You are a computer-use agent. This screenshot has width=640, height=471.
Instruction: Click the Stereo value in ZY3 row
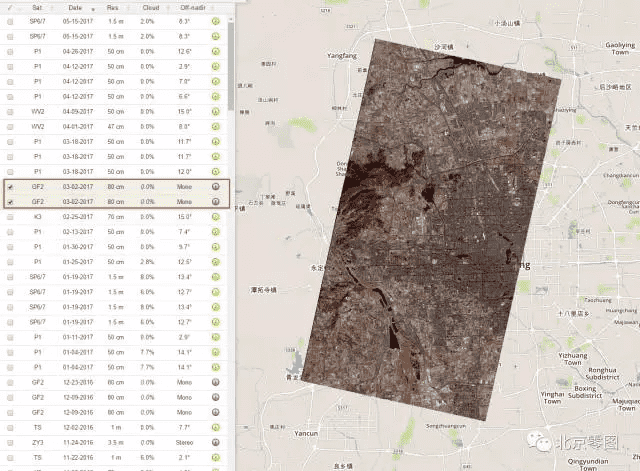(x=184, y=442)
